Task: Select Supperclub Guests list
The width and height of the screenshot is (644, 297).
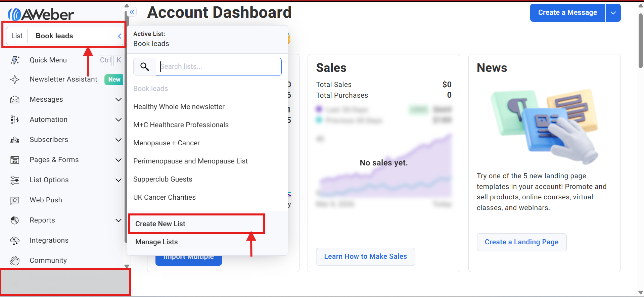Action: [x=163, y=179]
